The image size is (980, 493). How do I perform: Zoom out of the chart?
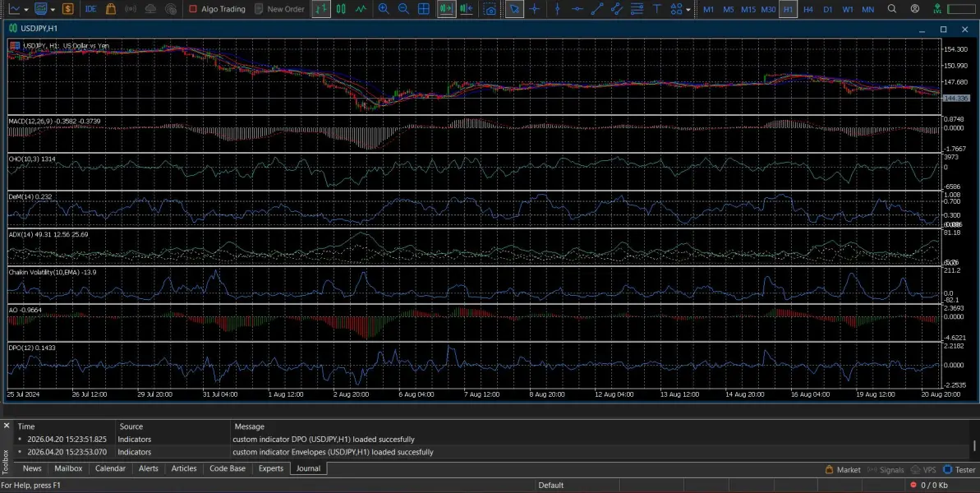coord(403,9)
